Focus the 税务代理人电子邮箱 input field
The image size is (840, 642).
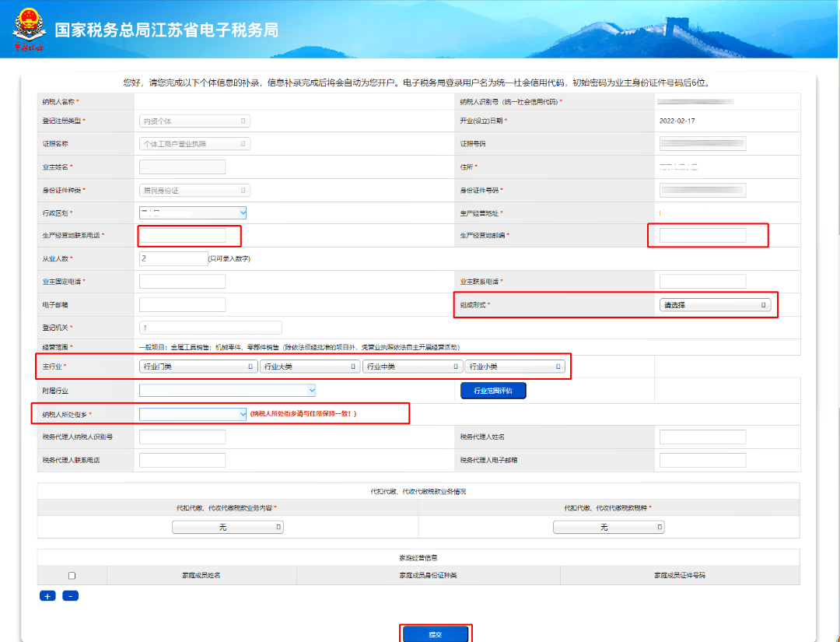click(x=703, y=461)
